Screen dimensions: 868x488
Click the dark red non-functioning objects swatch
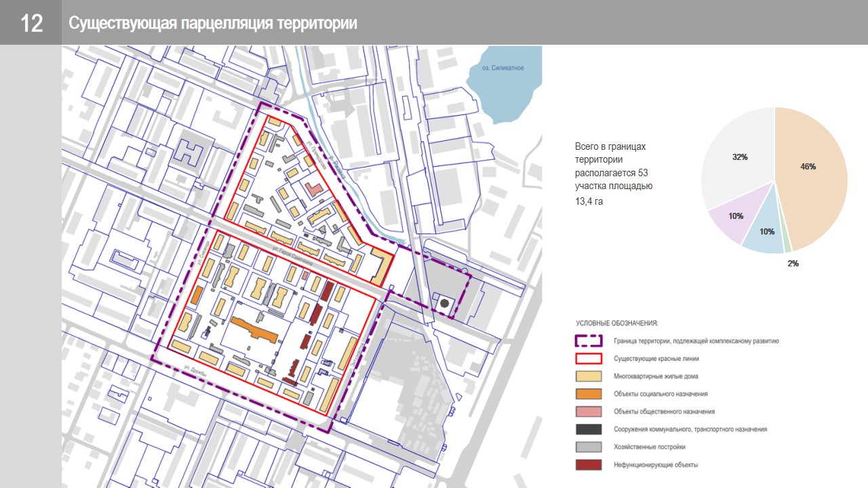589,464
